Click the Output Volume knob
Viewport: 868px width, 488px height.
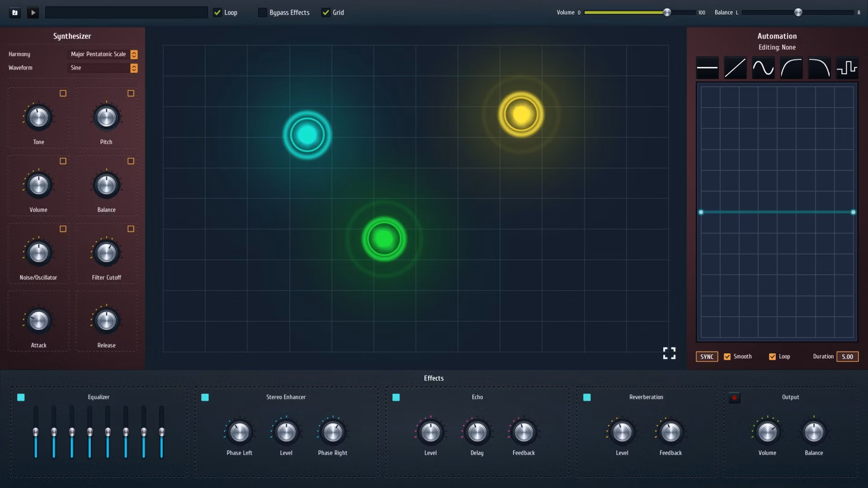pos(767,432)
